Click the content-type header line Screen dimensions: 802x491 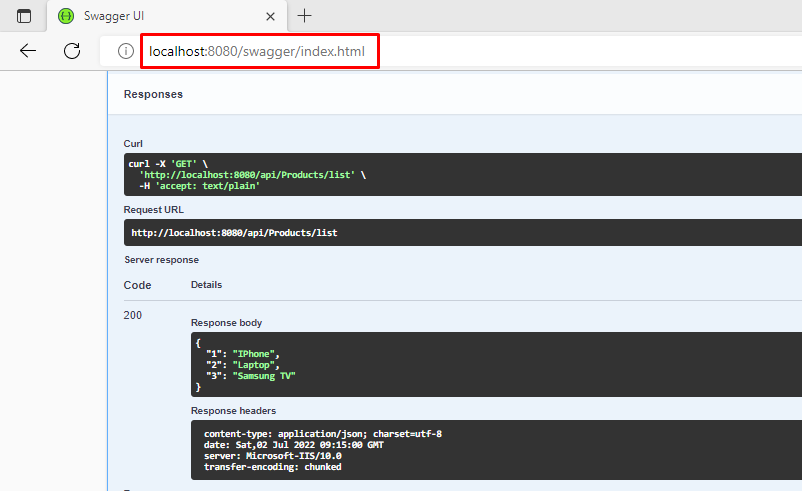[323, 434]
